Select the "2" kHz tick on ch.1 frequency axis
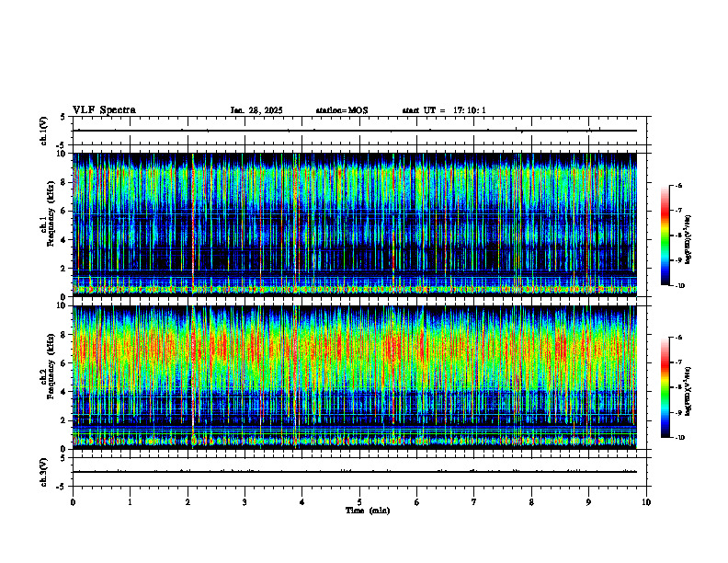This screenshot has height=563, width=728. (x=64, y=269)
